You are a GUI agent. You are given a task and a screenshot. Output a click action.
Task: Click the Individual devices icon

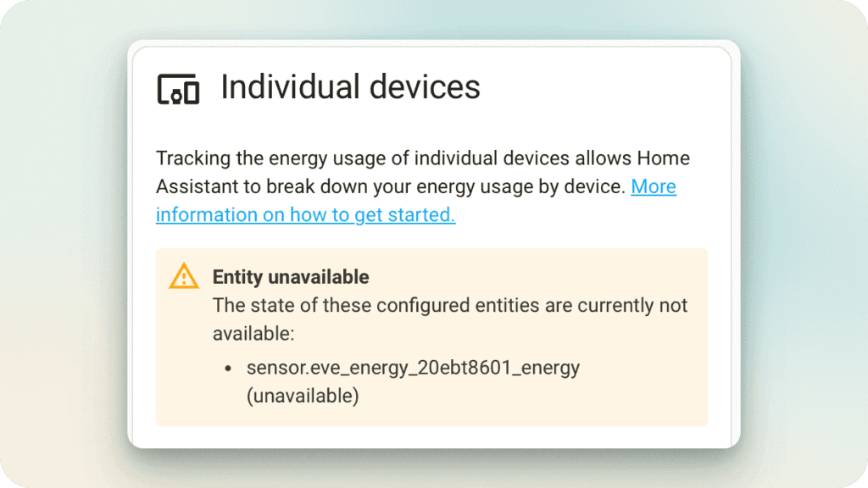coord(178,89)
